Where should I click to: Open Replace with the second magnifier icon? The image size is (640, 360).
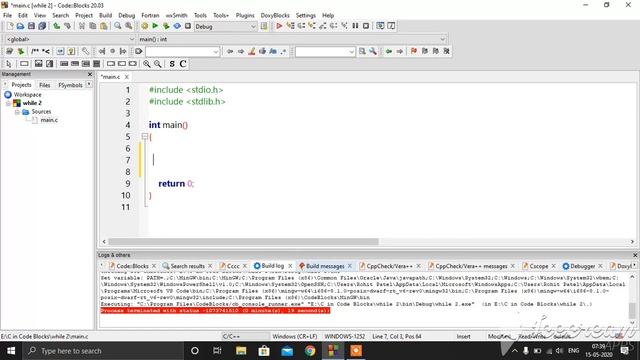129,26
